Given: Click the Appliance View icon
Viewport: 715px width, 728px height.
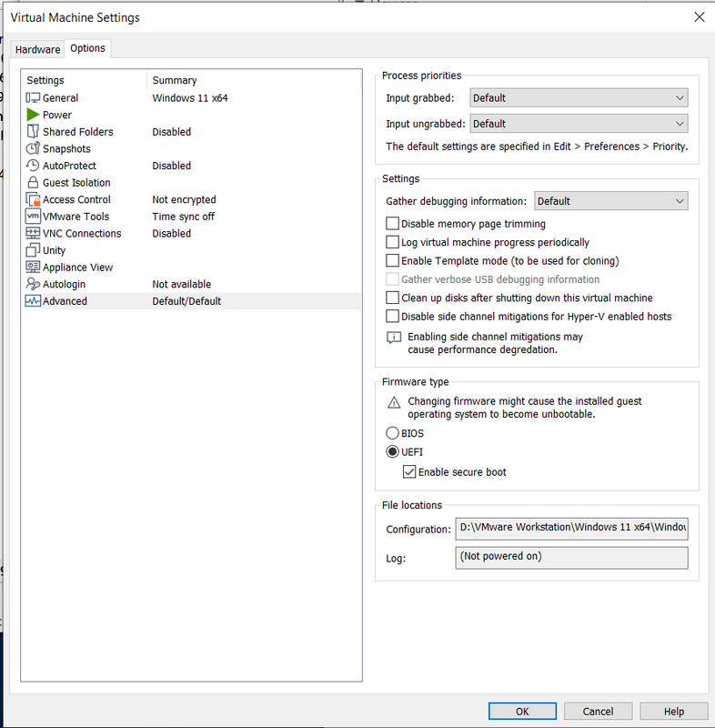Looking at the screenshot, I should point(33,267).
